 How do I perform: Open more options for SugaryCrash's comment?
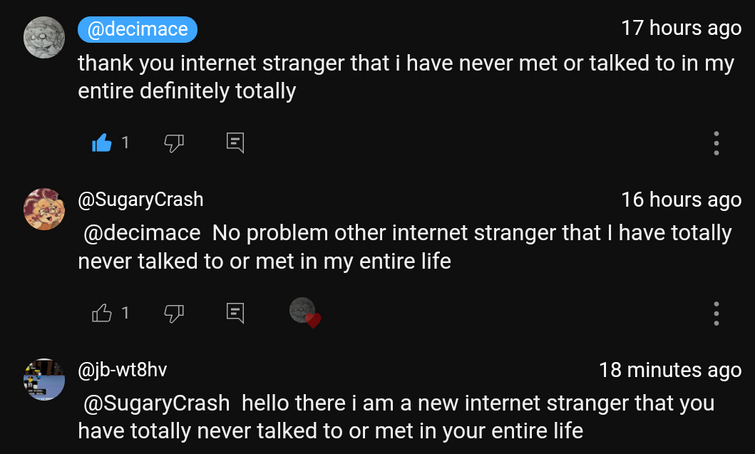click(717, 313)
